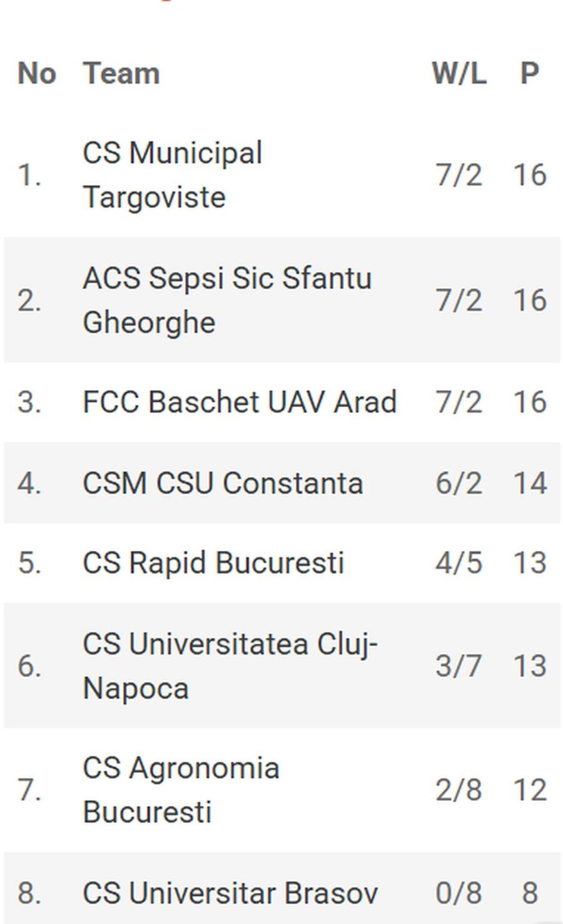Click the 0/8 record for Brasov
563x924 pixels.
[x=459, y=893]
